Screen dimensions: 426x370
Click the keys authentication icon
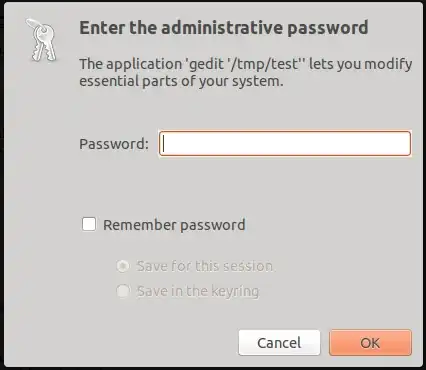click(42, 40)
